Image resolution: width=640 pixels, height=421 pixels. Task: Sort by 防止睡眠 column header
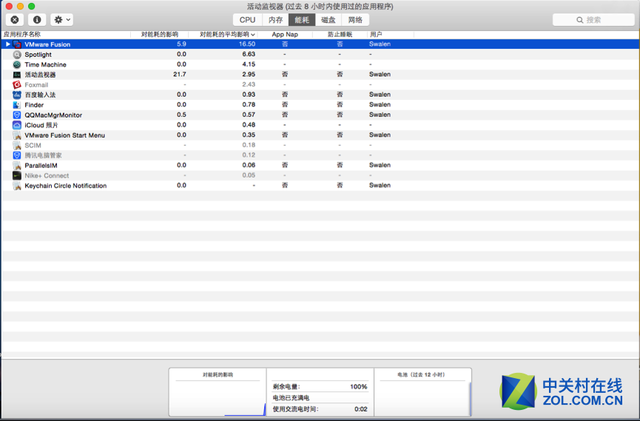point(340,34)
